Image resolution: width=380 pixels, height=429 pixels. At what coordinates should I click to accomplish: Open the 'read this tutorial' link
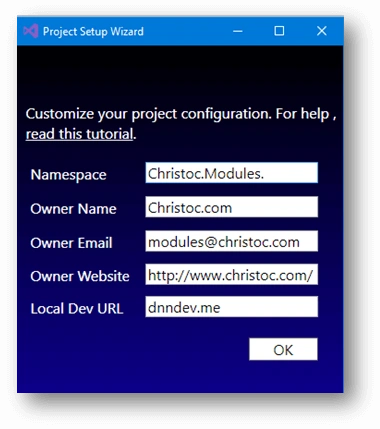[x=79, y=134]
